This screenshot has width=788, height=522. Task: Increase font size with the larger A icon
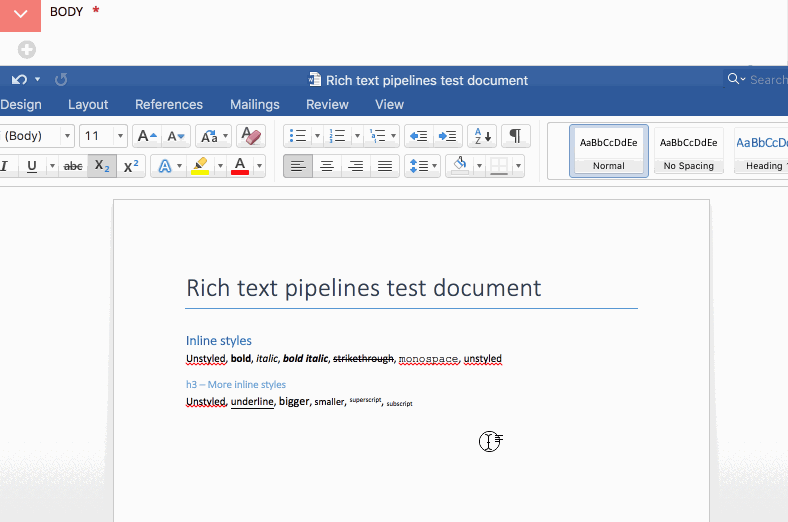coord(147,136)
